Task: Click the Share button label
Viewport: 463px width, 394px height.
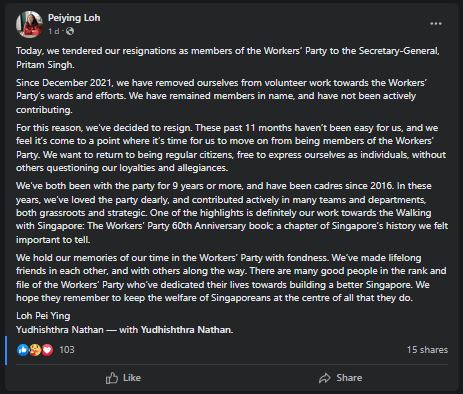Action: tap(349, 378)
